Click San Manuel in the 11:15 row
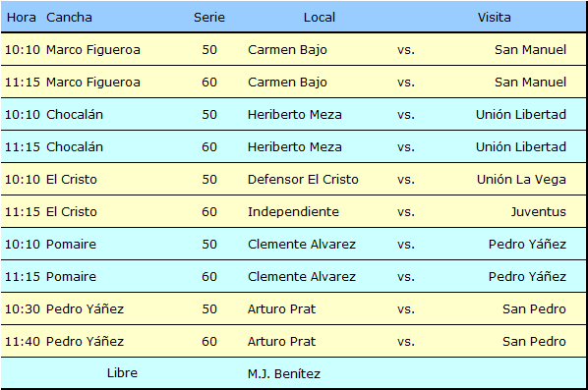Image resolution: width=588 pixels, height=390 pixels. 530,83
